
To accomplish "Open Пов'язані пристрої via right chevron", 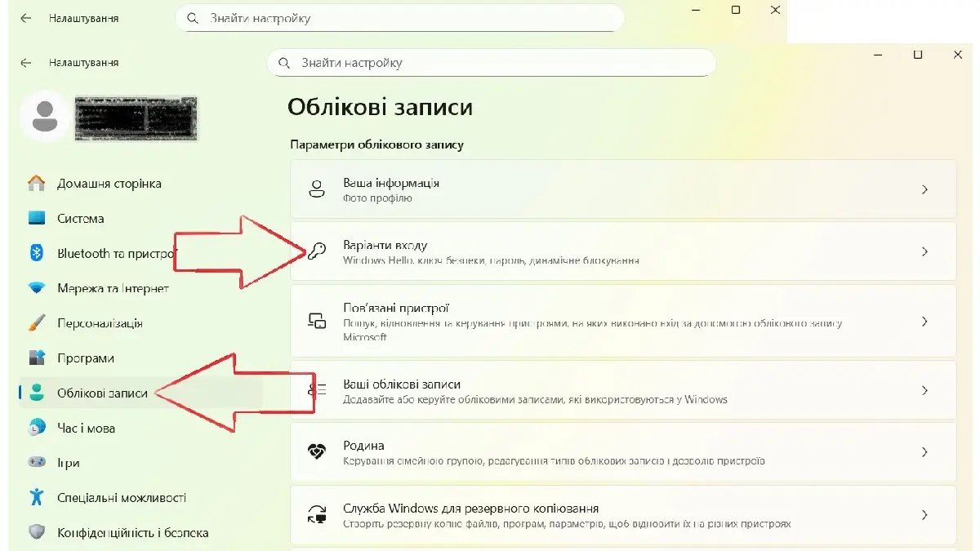I will click(x=924, y=322).
